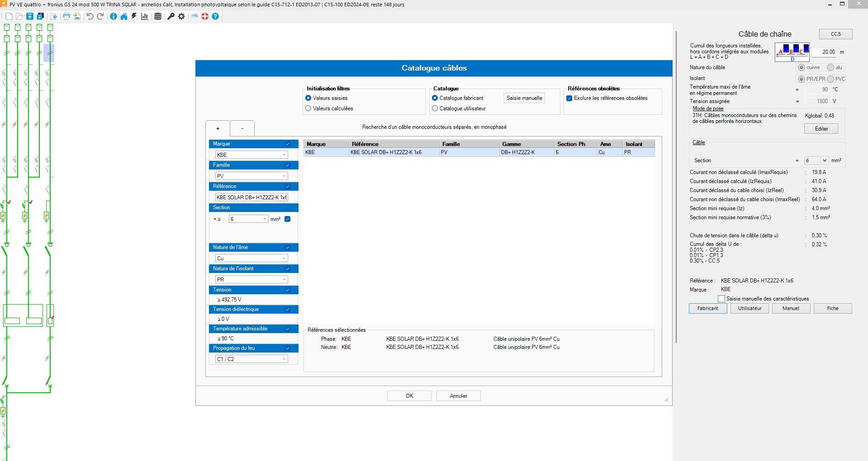The width and height of the screenshot is (868, 461).
Task: Click the Référence filter text field
Action: [x=251, y=197]
